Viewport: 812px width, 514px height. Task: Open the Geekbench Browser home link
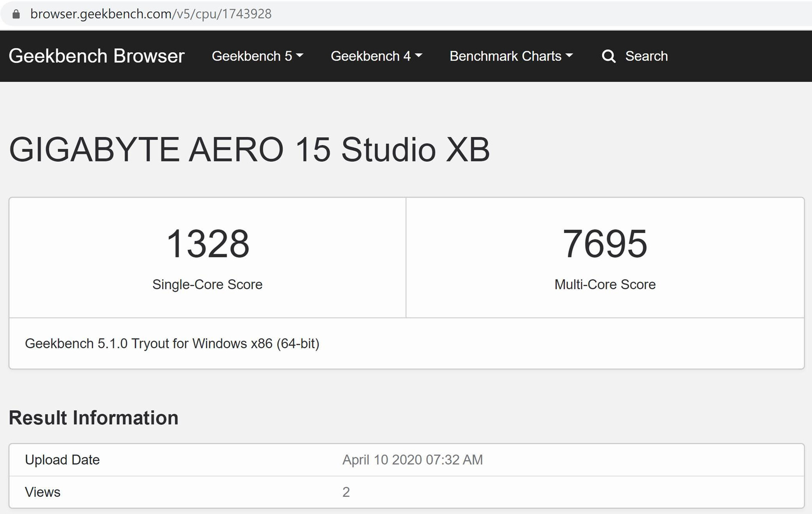(x=96, y=56)
